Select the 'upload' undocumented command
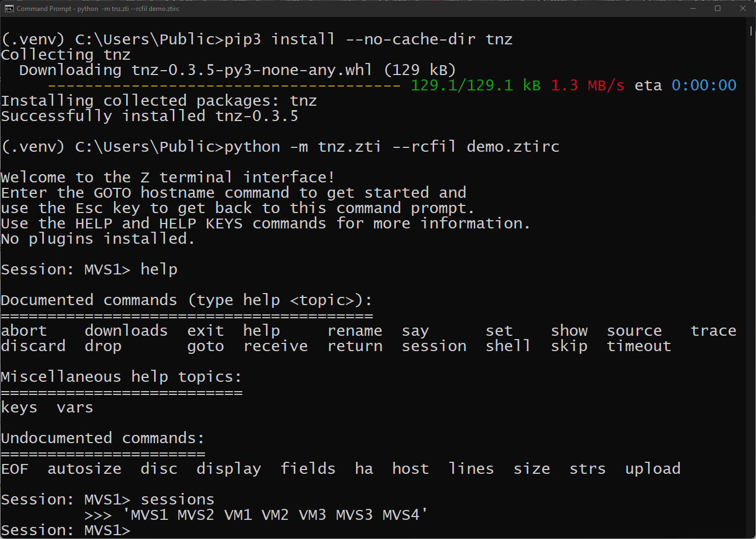Screen dimensions: 756x539 (652, 468)
